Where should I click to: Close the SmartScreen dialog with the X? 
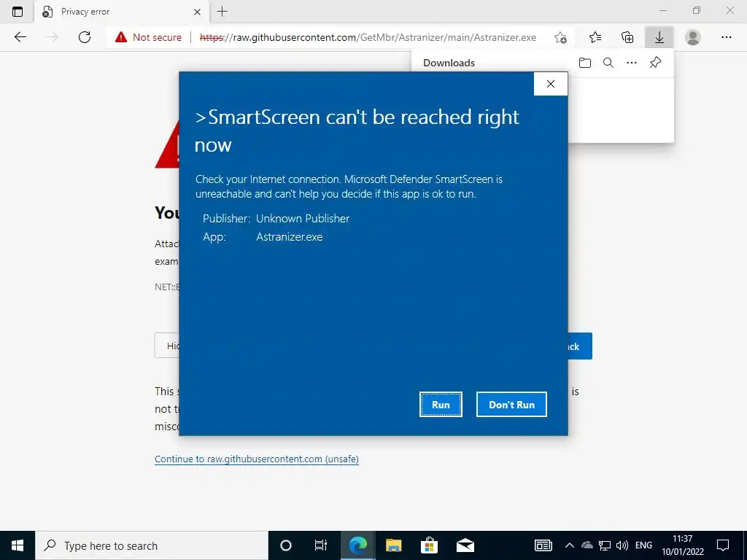click(551, 84)
